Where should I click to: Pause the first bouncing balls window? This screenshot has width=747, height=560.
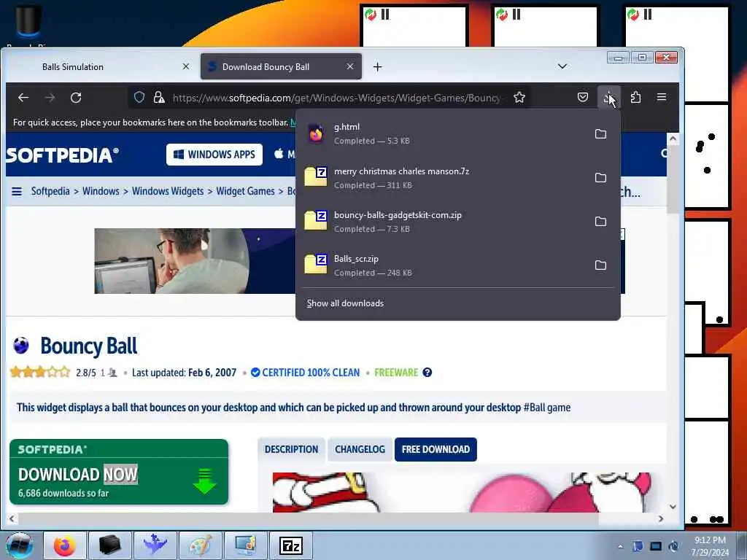coord(385,15)
